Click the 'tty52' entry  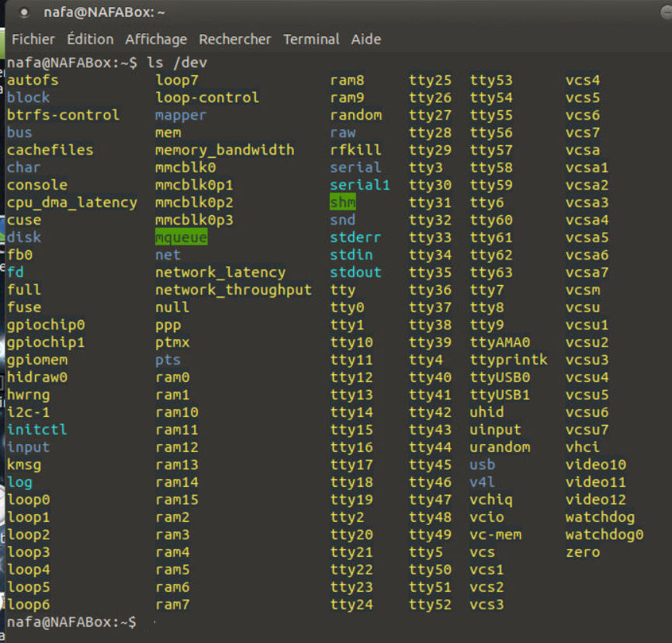coord(431,605)
